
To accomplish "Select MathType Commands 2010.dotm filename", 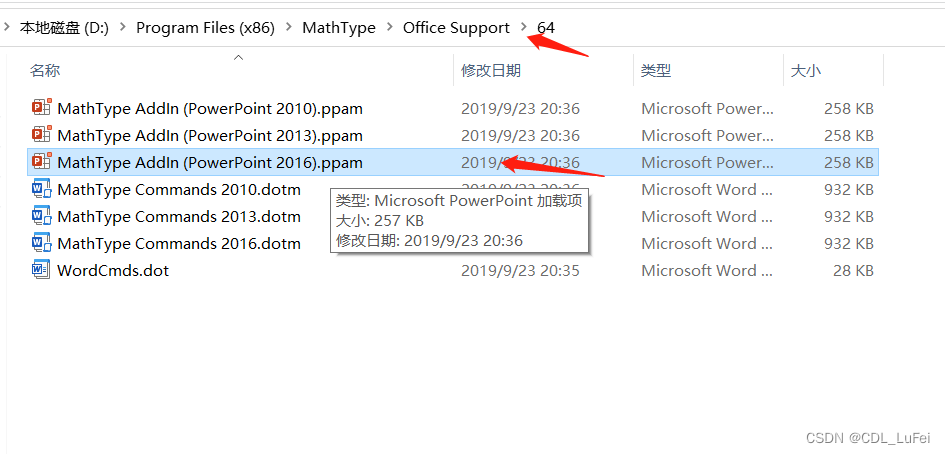I will pos(179,189).
